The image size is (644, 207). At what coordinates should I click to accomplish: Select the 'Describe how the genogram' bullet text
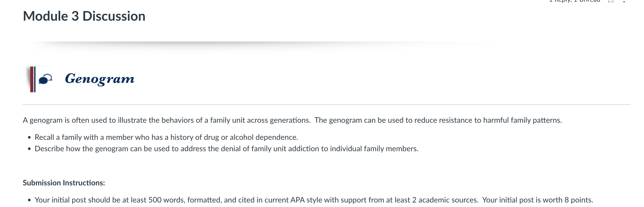pyautogui.click(x=226, y=149)
